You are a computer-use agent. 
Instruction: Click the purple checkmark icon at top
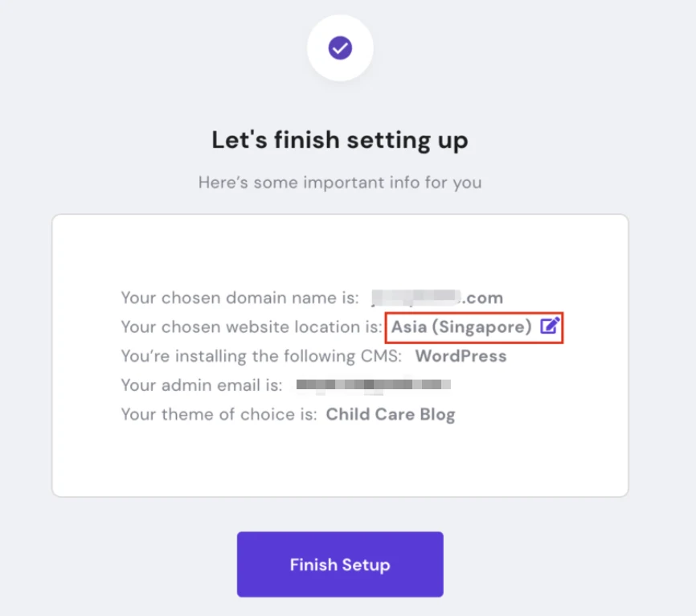[340, 48]
